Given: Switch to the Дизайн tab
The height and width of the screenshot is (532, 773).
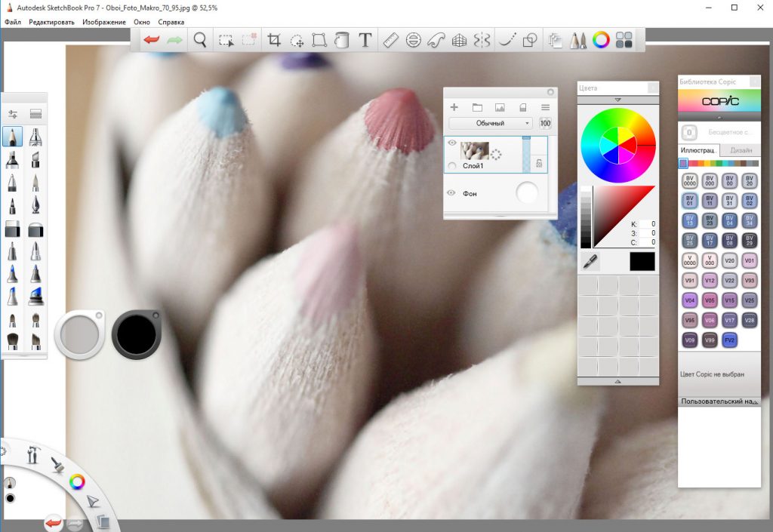Looking at the screenshot, I should coord(741,150).
